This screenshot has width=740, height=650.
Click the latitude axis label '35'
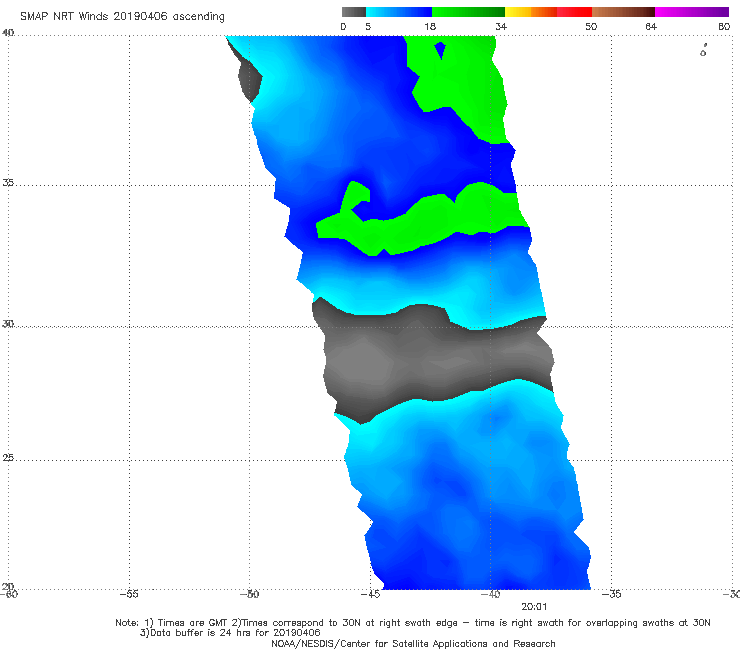[x=8, y=182]
